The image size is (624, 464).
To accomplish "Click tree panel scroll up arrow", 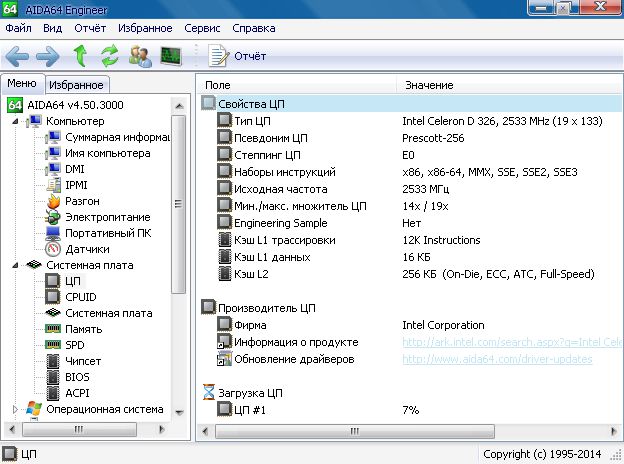I will point(179,106).
